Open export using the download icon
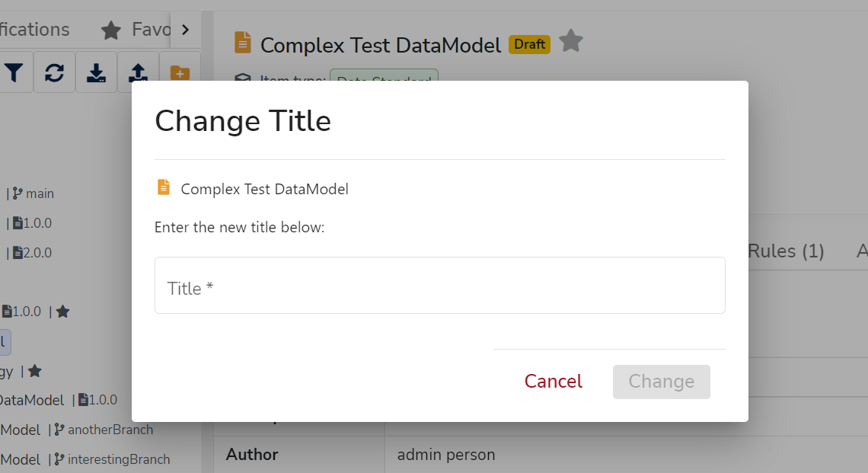Viewport: 868px width, 473px height. 96,72
